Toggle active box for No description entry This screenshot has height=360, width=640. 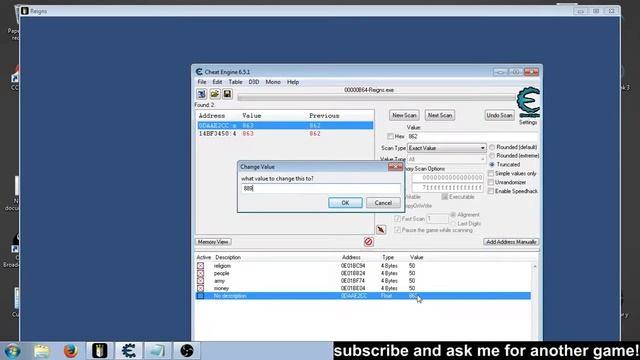point(200,296)
